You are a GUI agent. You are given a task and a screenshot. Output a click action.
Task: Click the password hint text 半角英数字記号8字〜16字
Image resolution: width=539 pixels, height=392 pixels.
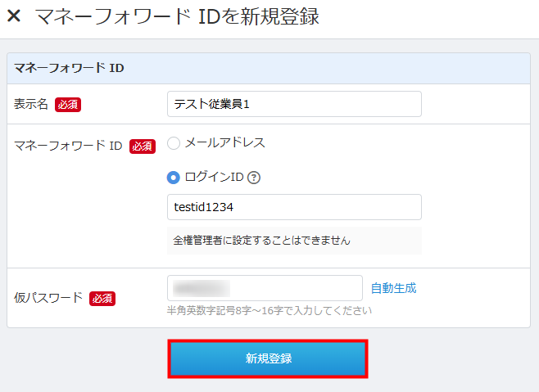coord(269,311)
